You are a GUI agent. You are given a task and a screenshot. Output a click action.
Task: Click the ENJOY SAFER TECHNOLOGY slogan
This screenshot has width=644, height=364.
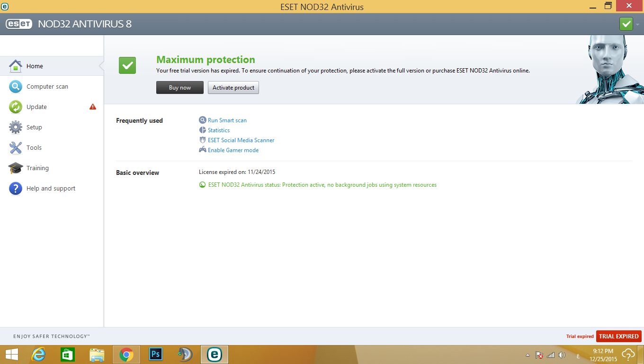pos(52,336)
